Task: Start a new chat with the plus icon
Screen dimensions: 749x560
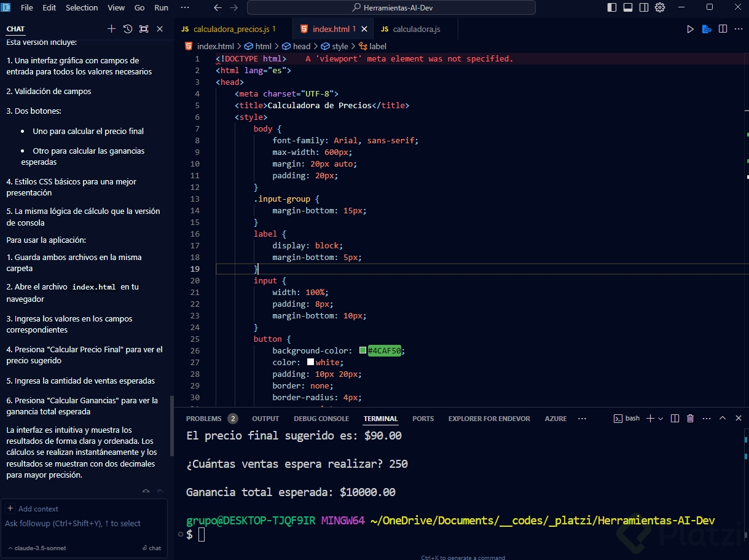Action: (x=111, y=29)
